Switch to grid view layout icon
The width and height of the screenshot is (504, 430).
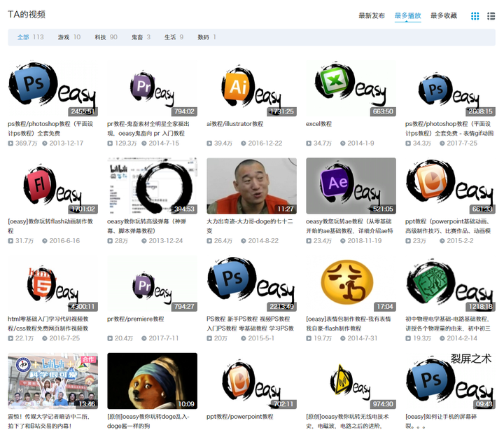click(x=475, y=16)
